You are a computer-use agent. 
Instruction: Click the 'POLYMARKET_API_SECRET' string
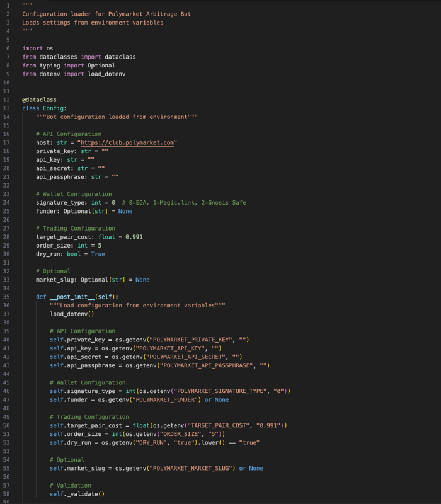[x=186, y=357]
